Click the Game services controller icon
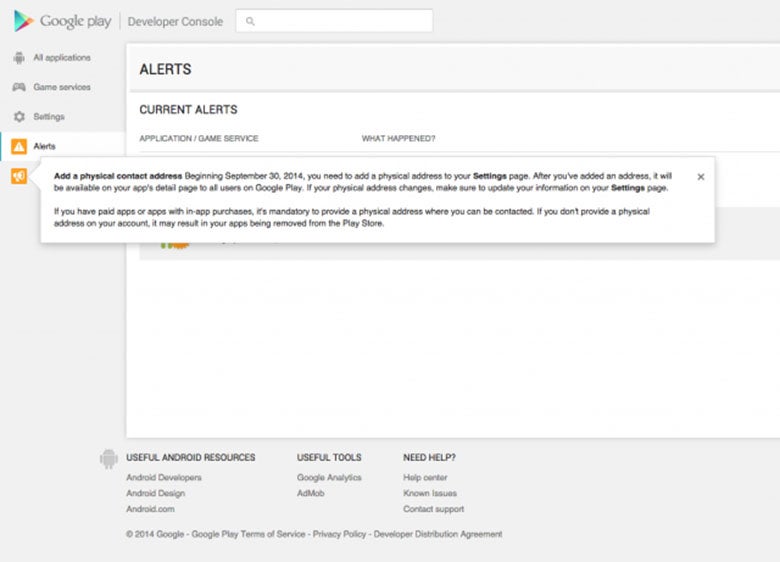The width and height of the screenshot is (780, 562). pyautogui.click(x=19, y=87)
